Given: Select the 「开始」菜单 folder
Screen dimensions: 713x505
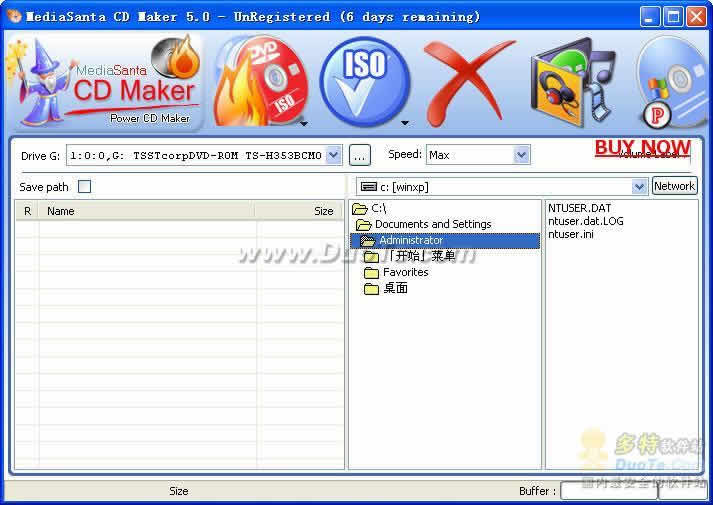Looking at the screenshot, I should [410, 256].
